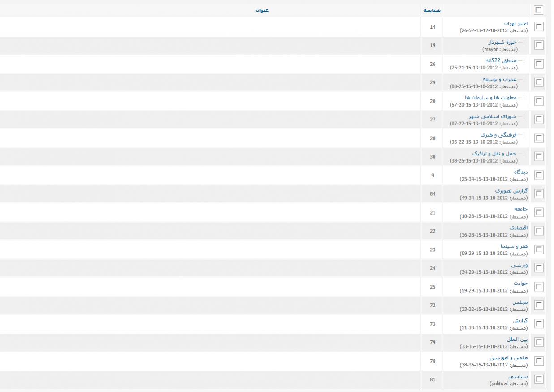
Task: Open معاونت ها و سازمان ها link
Action: (x=491, y=98)
